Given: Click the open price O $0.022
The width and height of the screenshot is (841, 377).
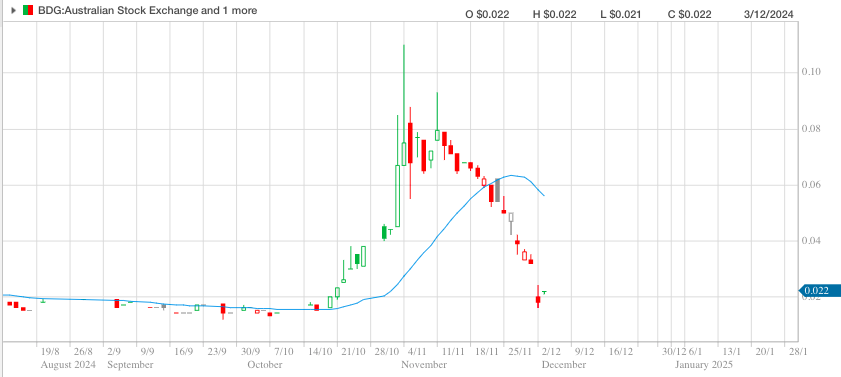Looking at the screenshot, I should point(487,14).
